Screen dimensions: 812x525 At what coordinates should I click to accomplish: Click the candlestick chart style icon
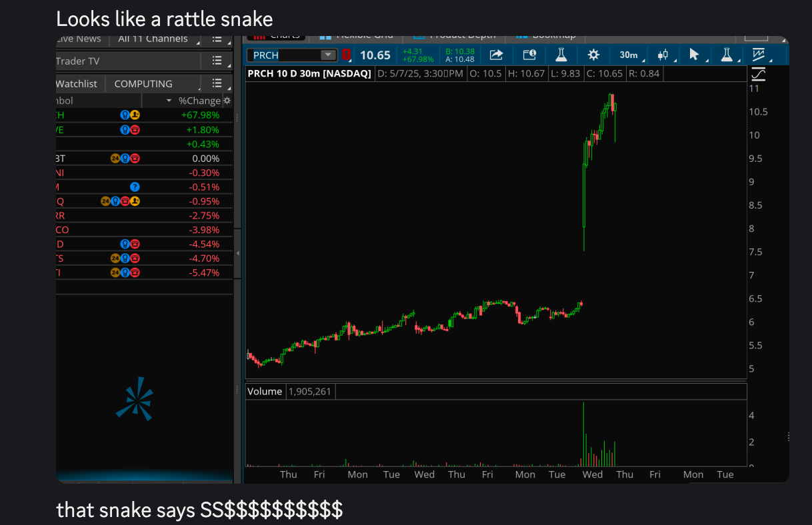pos(663,55)
